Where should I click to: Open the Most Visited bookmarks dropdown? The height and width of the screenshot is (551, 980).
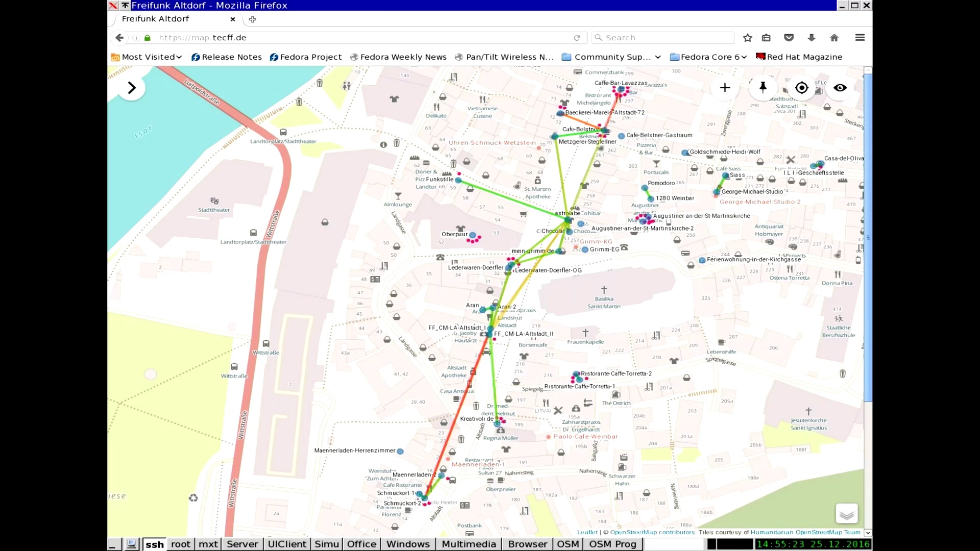(146, 57)
